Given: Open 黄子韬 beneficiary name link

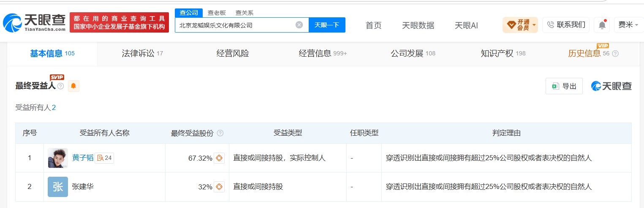Looking at the screenshot, I should (83, 158).
